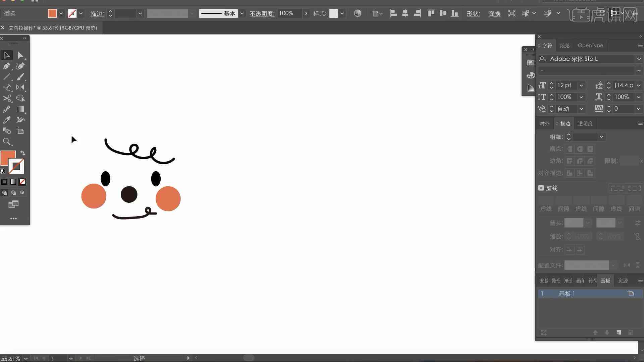
Task: Select the Paintbrush tool
Action: pos(20,77)
